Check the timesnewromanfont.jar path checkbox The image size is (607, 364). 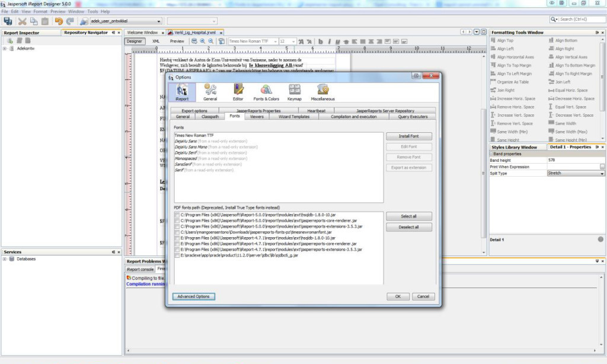click(x=177, y=232)
